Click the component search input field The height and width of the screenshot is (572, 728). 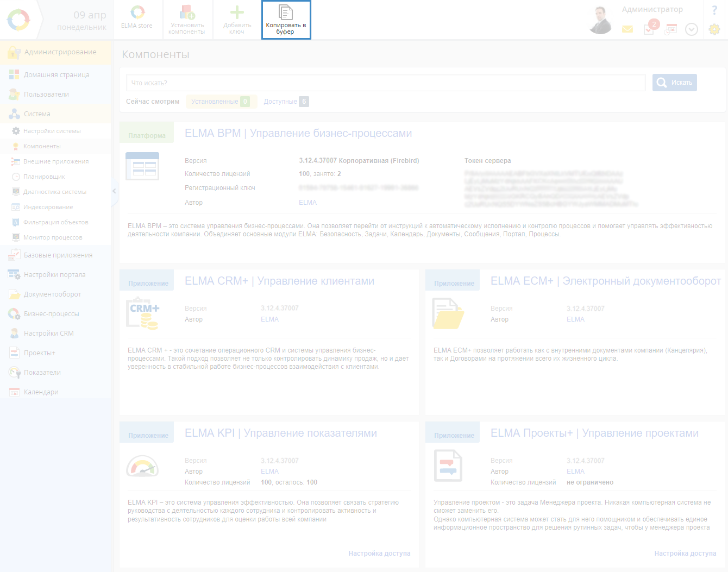386,83
